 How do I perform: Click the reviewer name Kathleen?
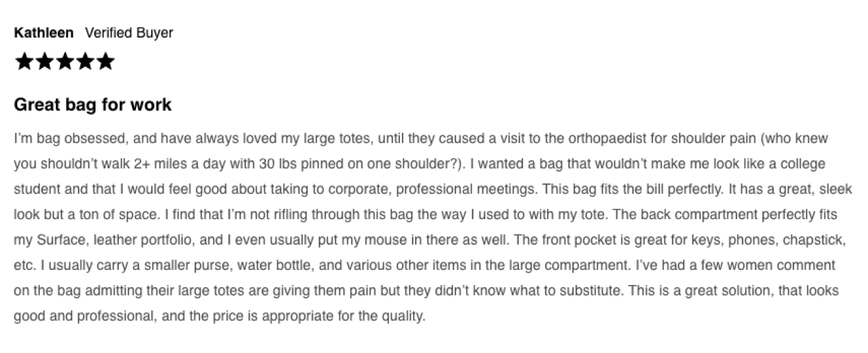pos(44,33)
